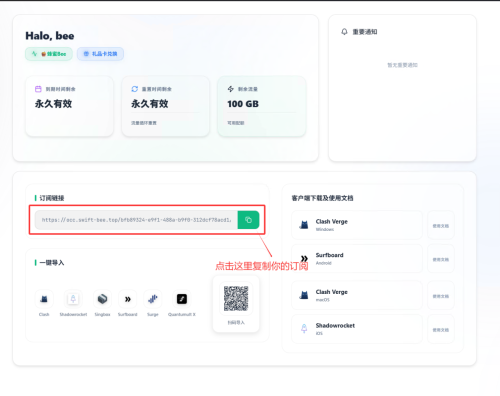This screenshot has height=396, width=500.
Task: Import subscription into Surfboard from the one-click row
Action: point(127,299)
